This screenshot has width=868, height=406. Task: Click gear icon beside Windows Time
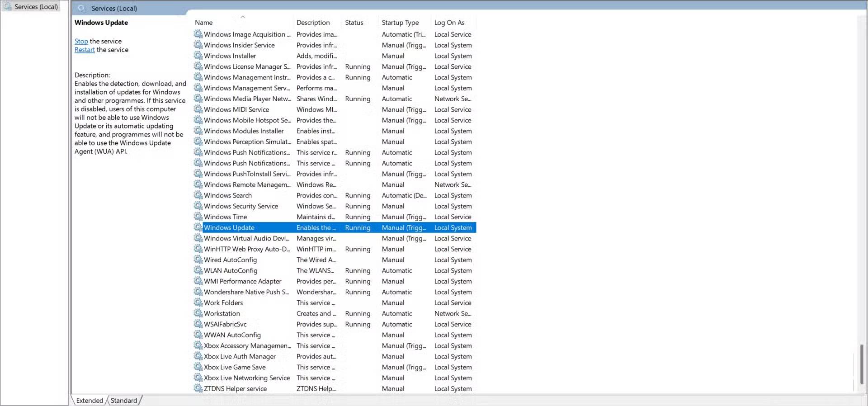[198, 217]
